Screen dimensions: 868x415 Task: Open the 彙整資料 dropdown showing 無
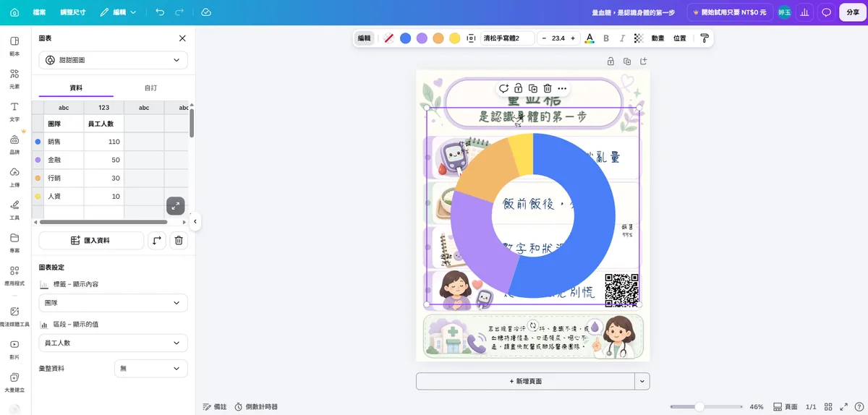coord(151,369)
